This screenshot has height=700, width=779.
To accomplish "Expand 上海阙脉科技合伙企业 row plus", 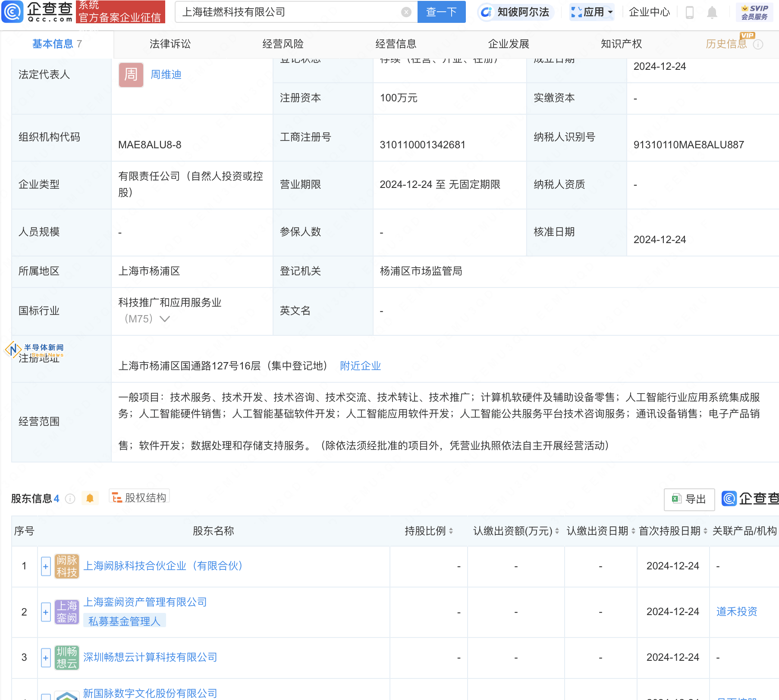I will tap(46, 566).
